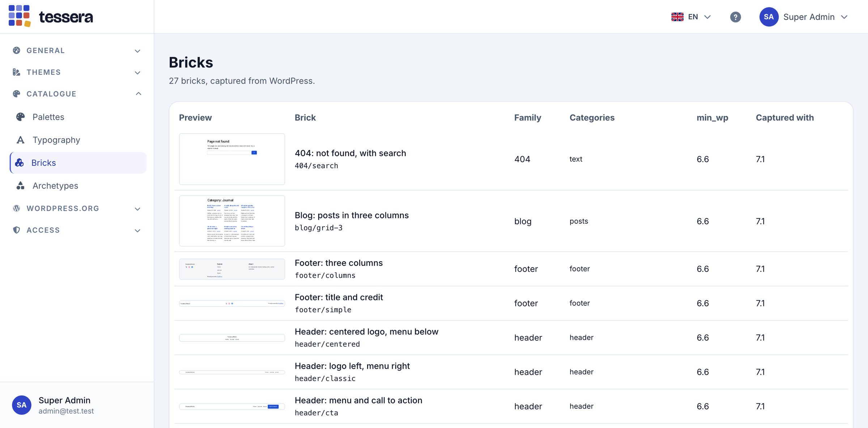Click the Palettes menu icon
This screenshot has height=428, width=868.
pyautogui.click(x=21, y=117)
